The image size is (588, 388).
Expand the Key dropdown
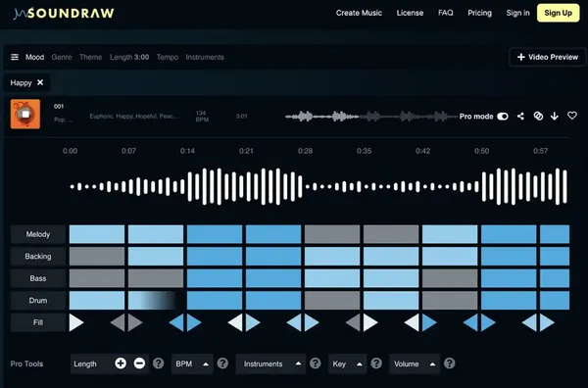[347, 364]
